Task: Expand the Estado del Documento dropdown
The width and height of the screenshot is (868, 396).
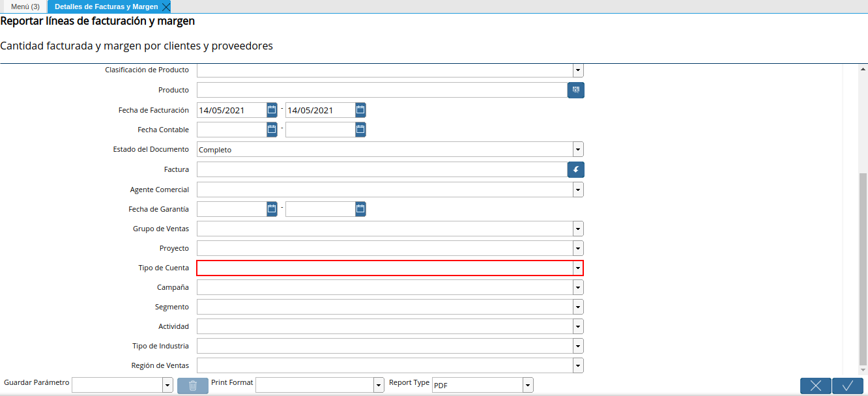Action: point(578,150)
